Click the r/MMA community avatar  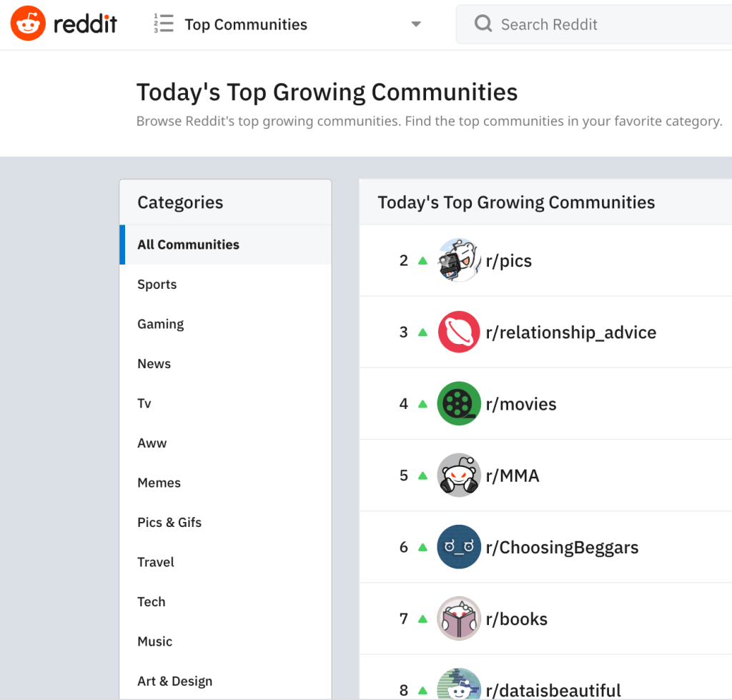458,475
